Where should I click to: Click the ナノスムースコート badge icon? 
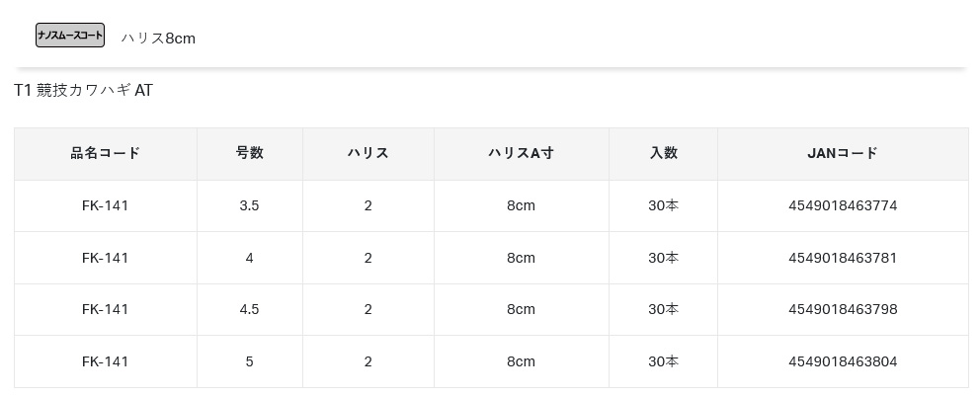click(69, 36)
